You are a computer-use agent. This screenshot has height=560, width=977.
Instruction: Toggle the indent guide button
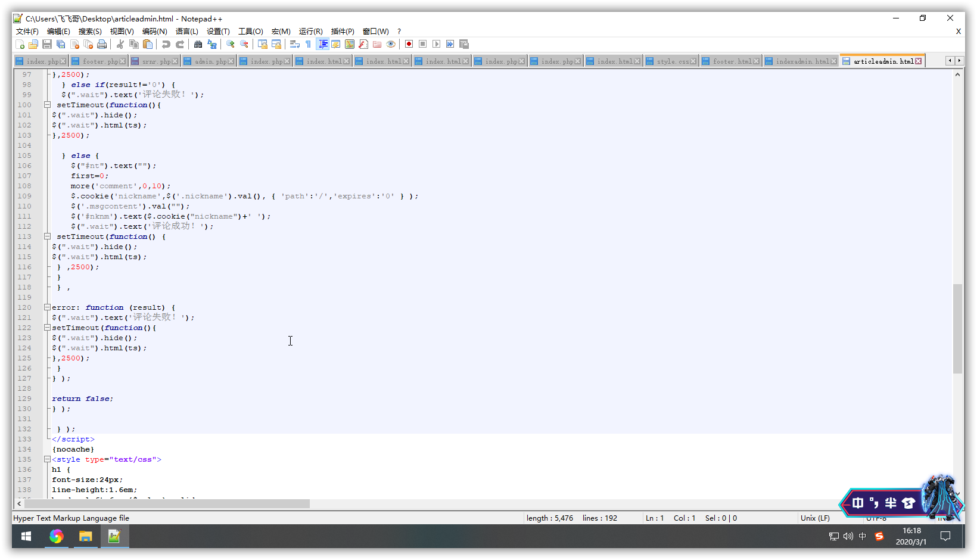tap(322, 44)
